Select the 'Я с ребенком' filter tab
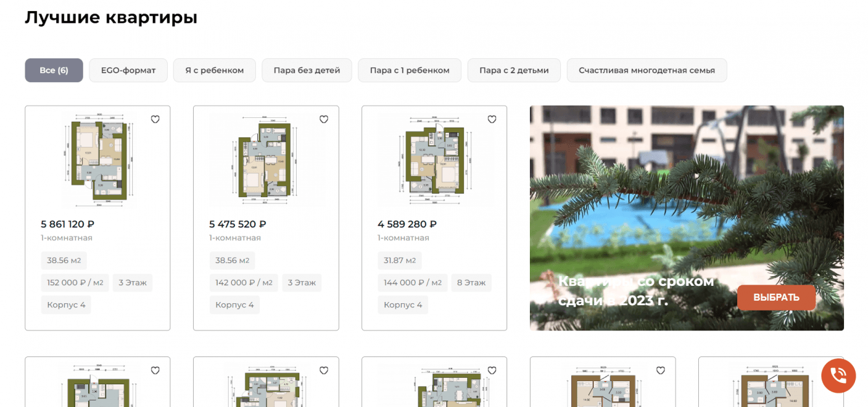The height and width of the screenshot is (407, 868). click(214, 70)
